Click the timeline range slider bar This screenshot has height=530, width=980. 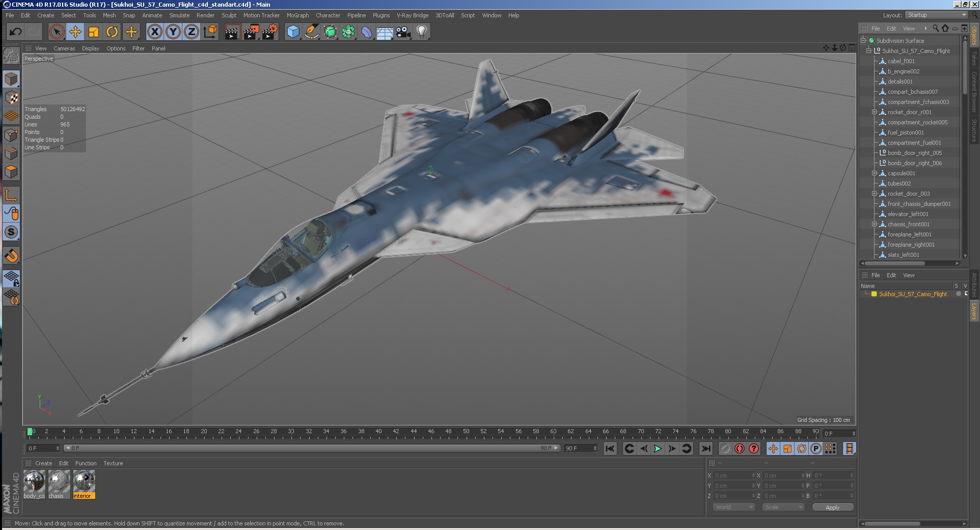(x=312, y=448)
